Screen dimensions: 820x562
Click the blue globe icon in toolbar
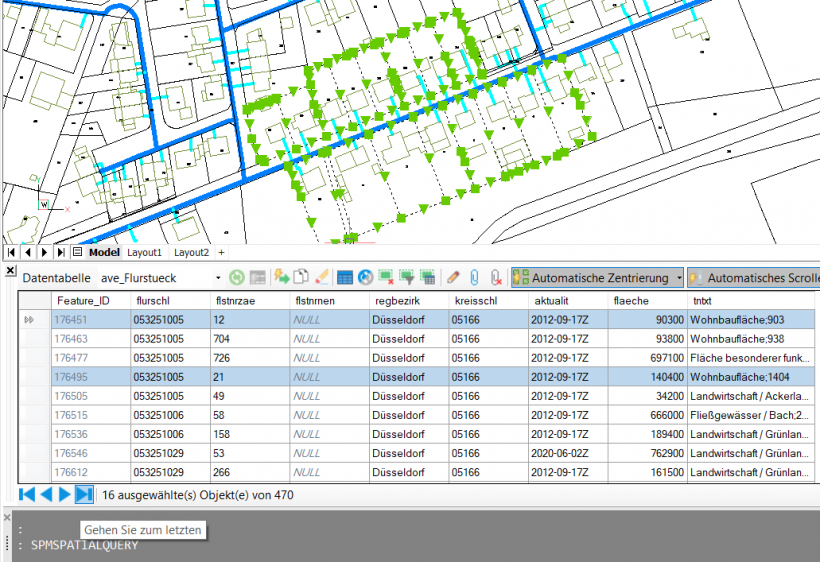pyautogui.click(x=365, y=277)
